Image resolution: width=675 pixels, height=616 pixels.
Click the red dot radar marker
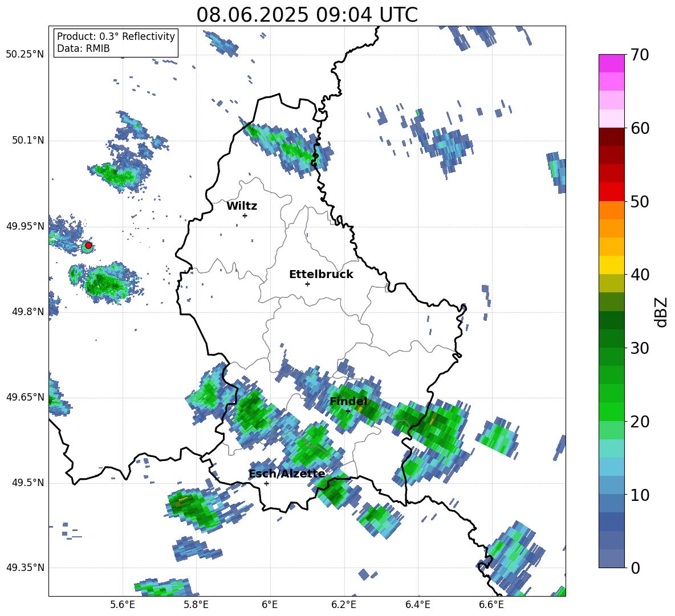click(x=88, y=246)
